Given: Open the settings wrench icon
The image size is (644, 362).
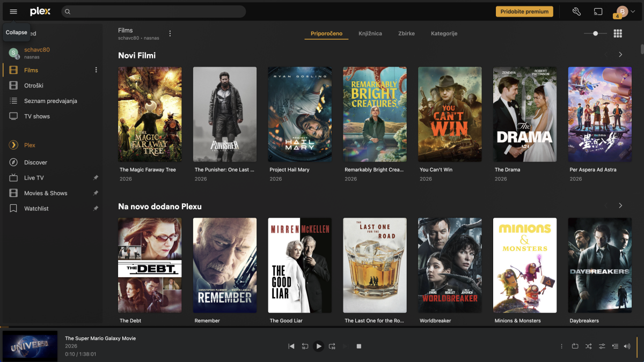Looking at the screenshot, I should [577, 11].
